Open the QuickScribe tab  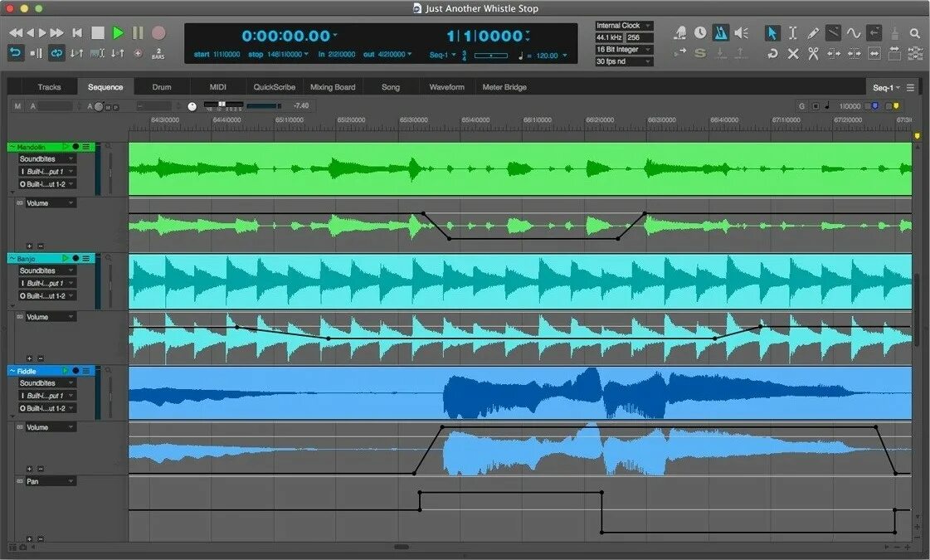[x=274, y=86]
